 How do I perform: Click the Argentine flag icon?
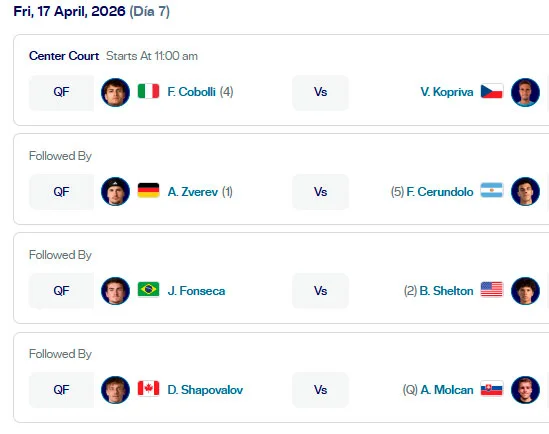[x=492, y=190]
